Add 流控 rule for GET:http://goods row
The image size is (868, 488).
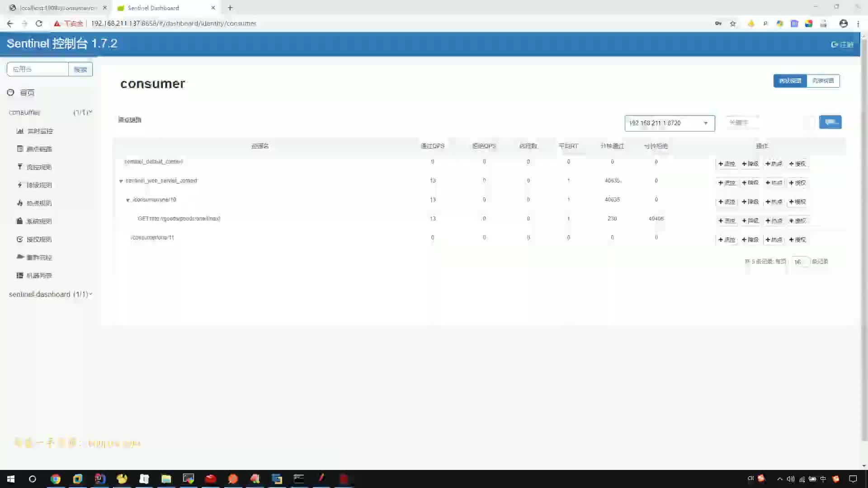727,221
